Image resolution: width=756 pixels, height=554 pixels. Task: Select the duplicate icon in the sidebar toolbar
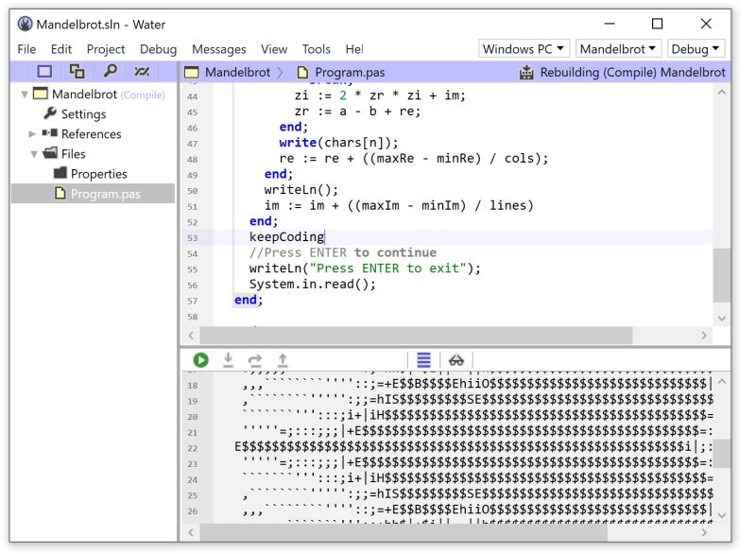[x=77, y=70]
